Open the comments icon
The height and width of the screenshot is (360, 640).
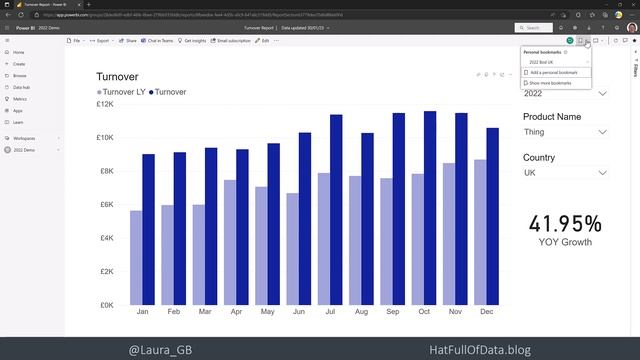tap(625, 40)
